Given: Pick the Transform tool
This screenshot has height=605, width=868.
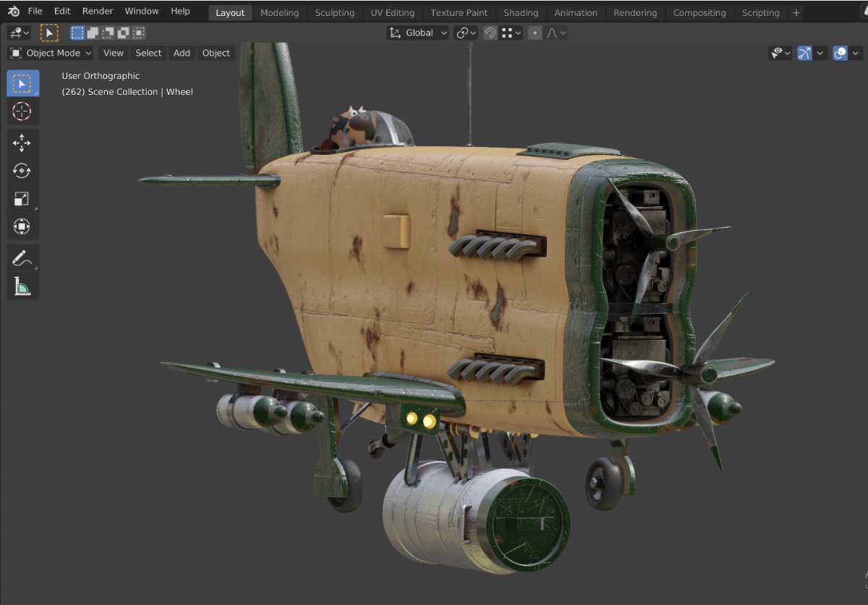Looking at the screenshot, I should click(22, 227).
